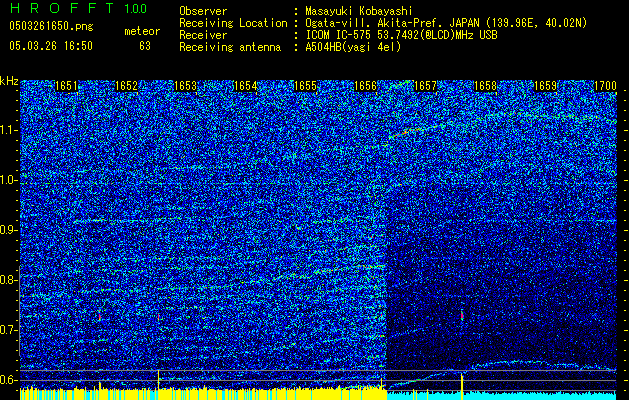Image resolution: width=629 pixels, height=400 pixels.
Task: Click the red meteor echo under 1658
Action: tap(462, 315)
